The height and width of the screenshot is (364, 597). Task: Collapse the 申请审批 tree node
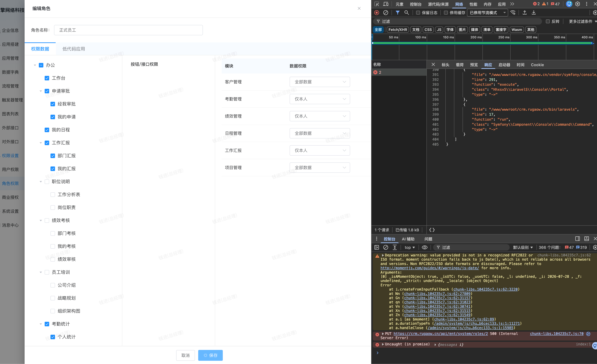[x=41, y=91]
